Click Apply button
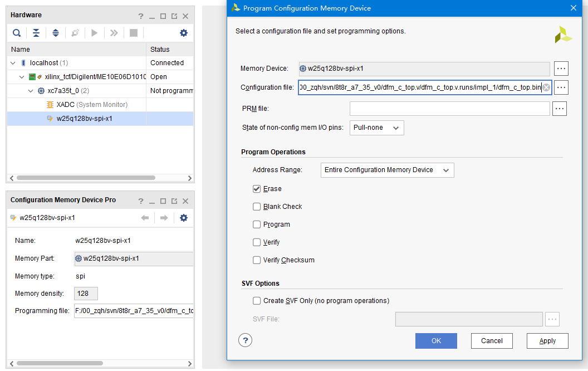The height and width of the screenshot is (371, 588). point(547,341)
